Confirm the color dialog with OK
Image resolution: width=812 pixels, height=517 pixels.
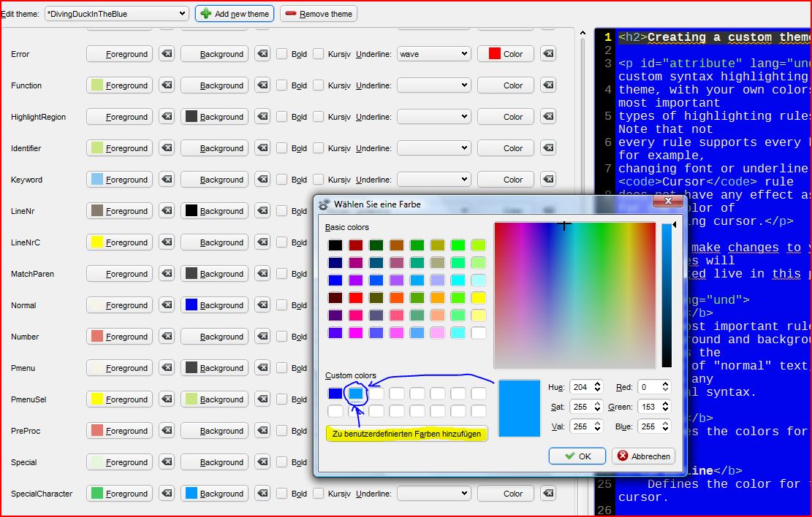[x=577, y=456]
